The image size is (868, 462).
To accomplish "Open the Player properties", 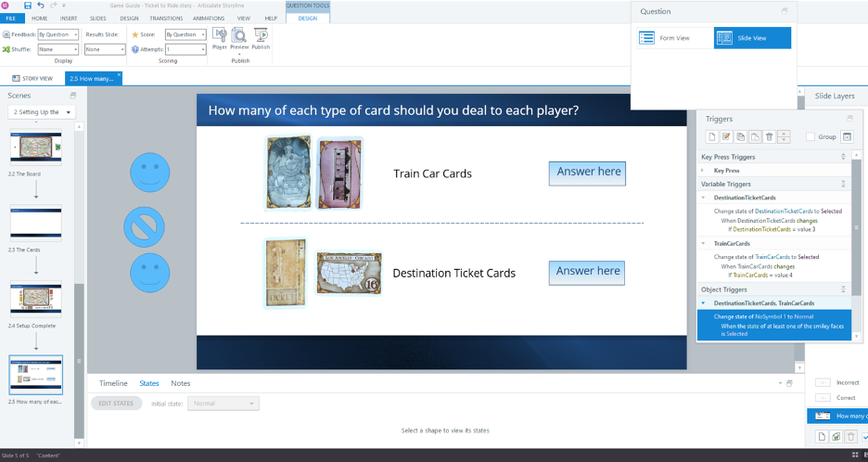I will (x=220, y=39).
